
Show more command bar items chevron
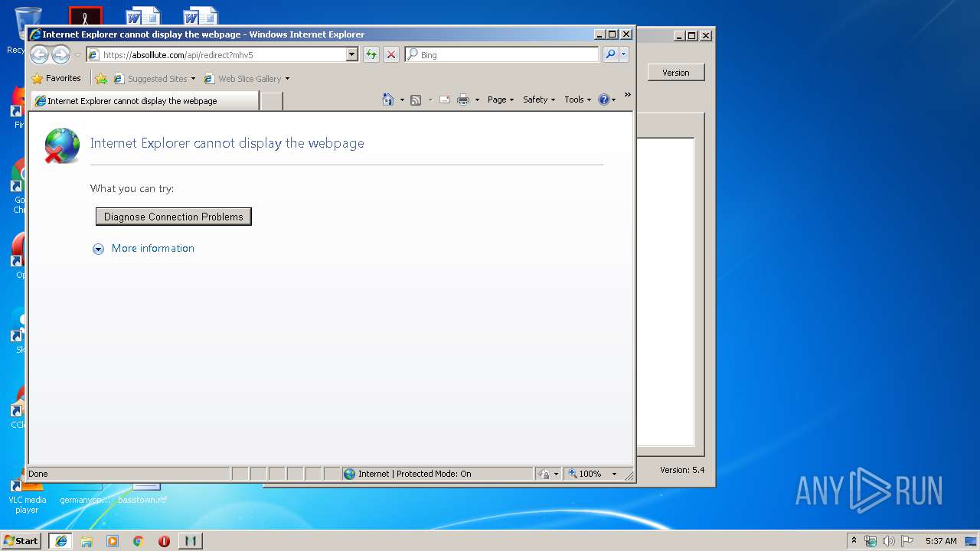[628, 95]
